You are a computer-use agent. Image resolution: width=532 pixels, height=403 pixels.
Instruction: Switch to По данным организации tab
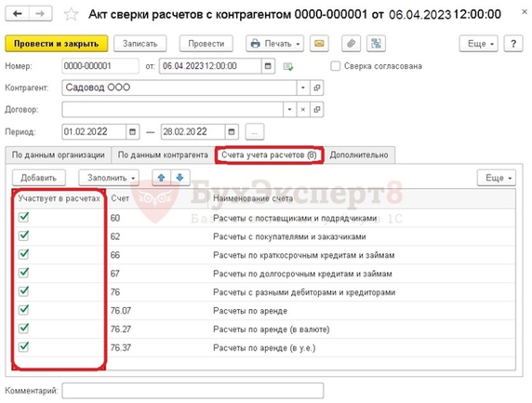pos(59,155)
